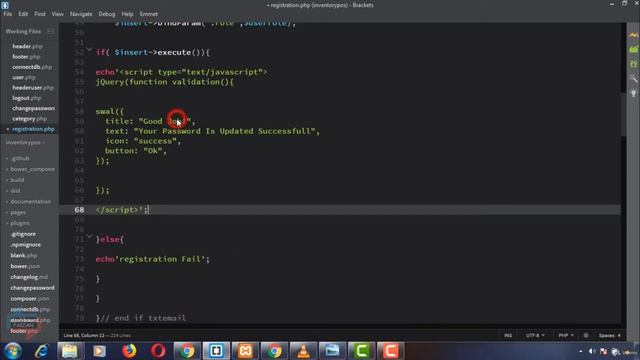The height and width of the screenshot is (360, 640).
Task: Open .gitignore in the project tree
Action: 23,234
